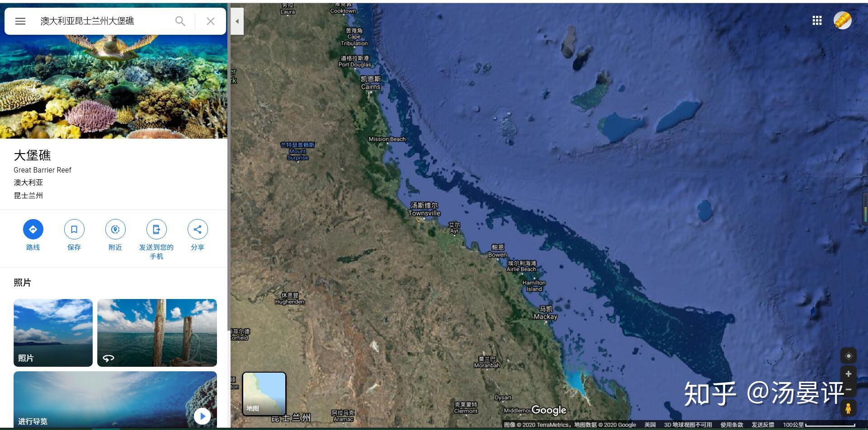Open the hamburger menu in search bar
868x430 pixels.
20,21
